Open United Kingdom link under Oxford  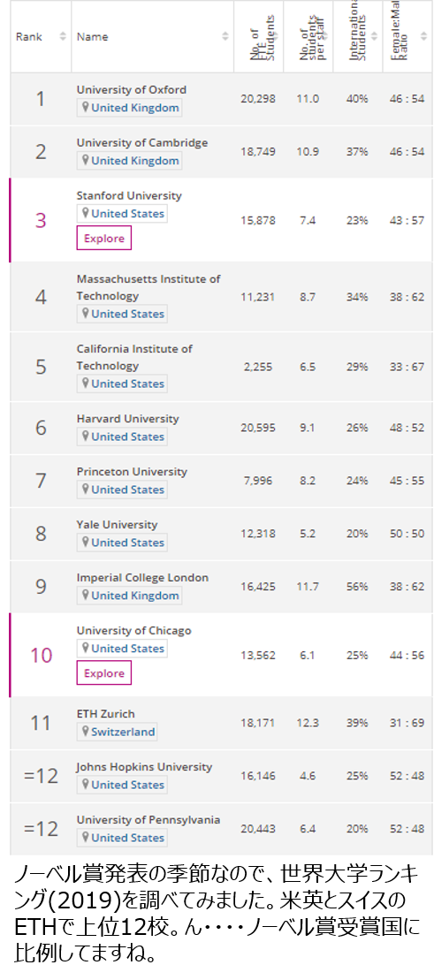[x=135, y=108]
